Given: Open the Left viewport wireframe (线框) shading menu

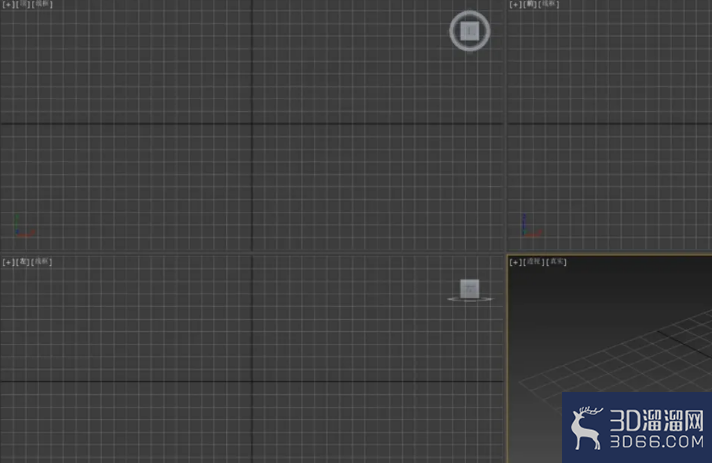Looking at the screenshot, I should (42, 262).
